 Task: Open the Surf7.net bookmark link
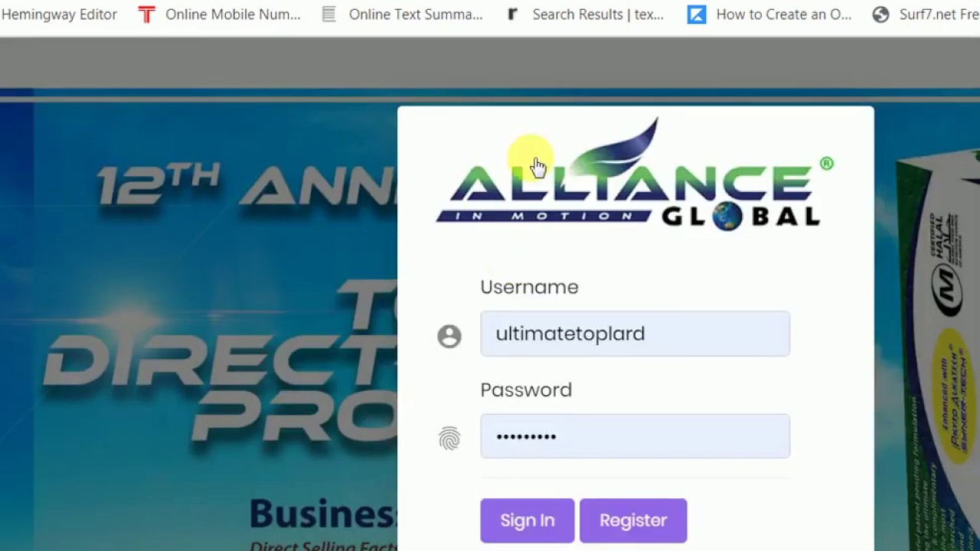click(939, 15)
